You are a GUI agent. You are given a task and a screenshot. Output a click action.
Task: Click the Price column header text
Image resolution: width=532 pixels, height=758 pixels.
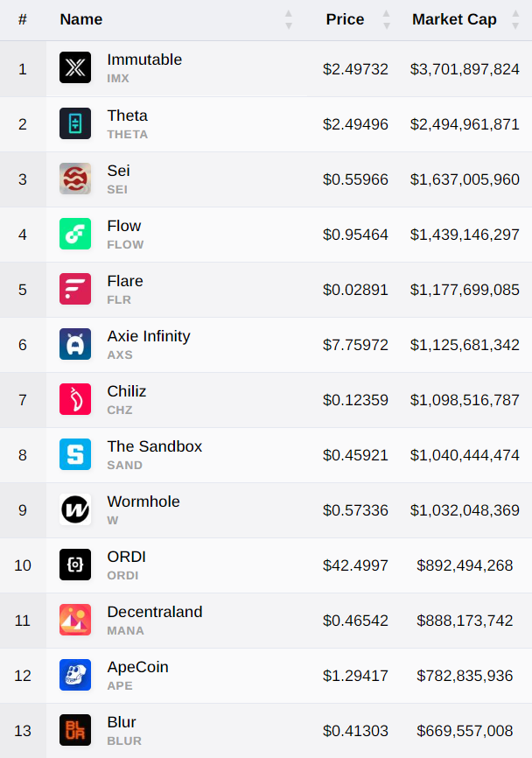[x=345, y=19]
